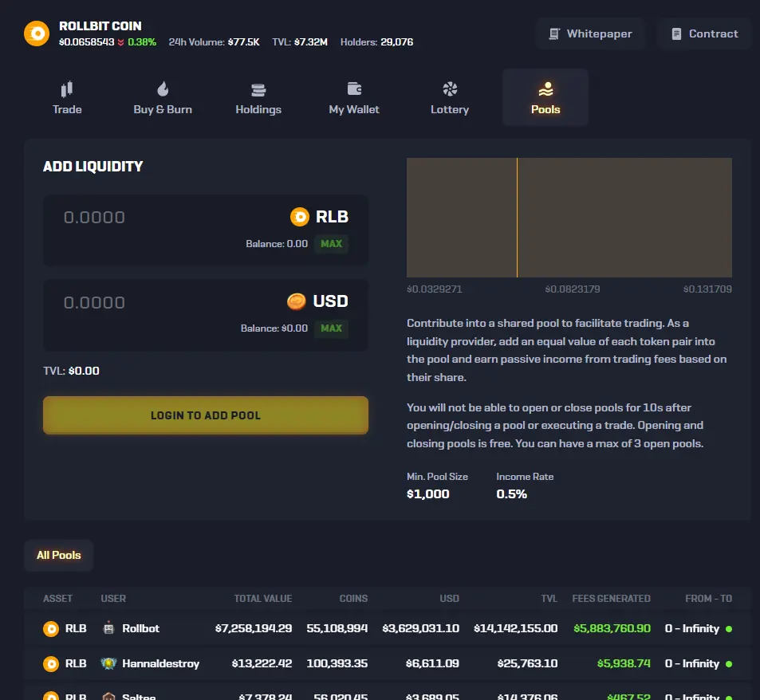Open the Lottery tab
The height and width of the screenshot is (700, 760).
coord(450,98)
